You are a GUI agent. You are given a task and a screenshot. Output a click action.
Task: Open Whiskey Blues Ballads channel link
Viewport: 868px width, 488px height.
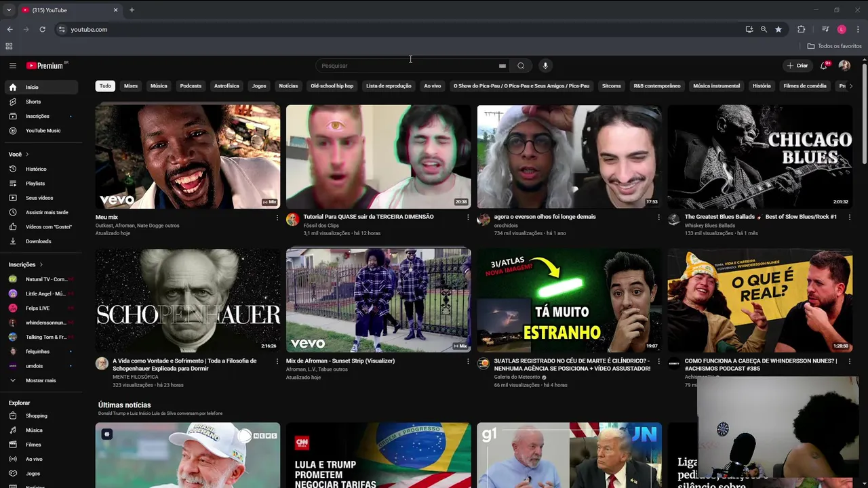709,226
